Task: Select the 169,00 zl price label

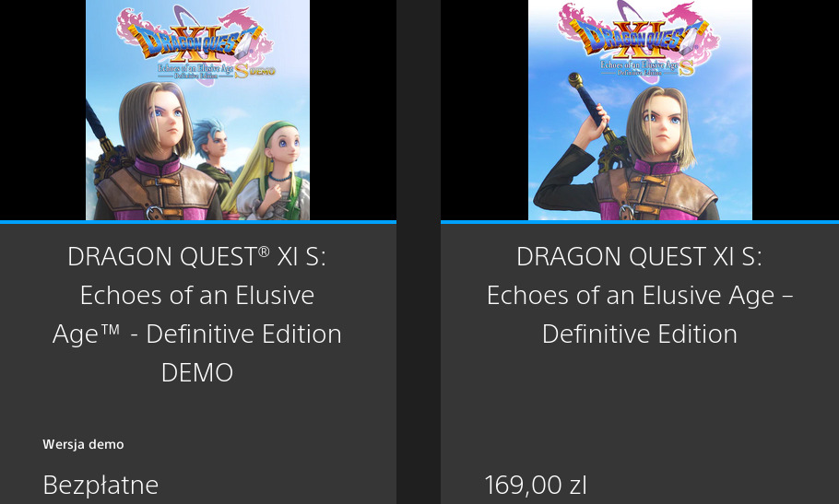Action: pyautogui.click(x=536, y=486)
